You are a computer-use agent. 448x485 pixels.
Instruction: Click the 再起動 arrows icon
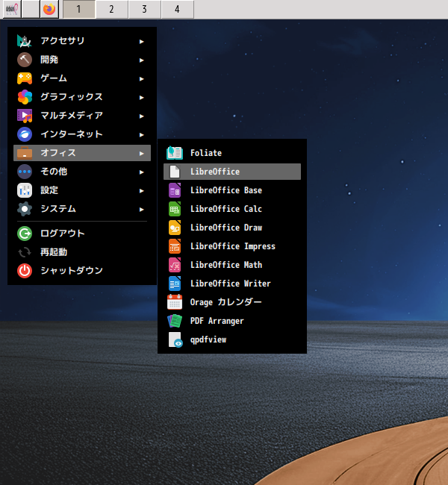point(25,252)
